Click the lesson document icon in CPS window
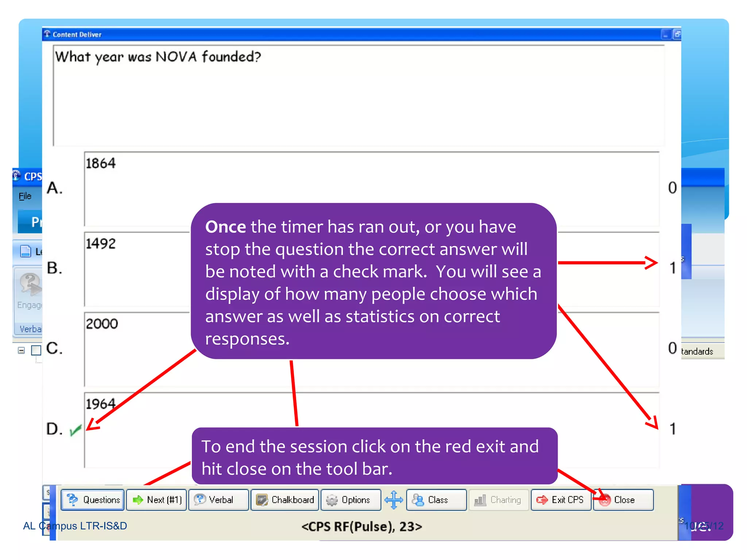This screenshot has width=747, height=560. [26, 251]
